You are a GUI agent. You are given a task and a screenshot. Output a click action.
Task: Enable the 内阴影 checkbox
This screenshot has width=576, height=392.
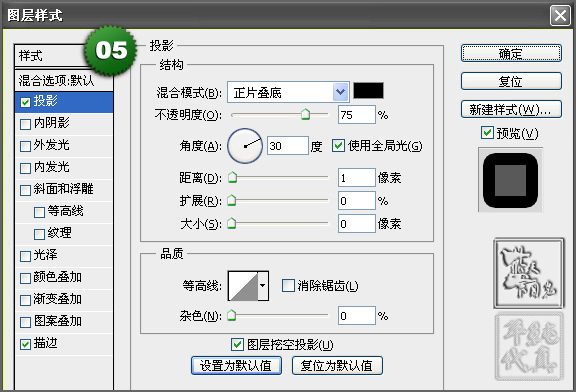25,124
